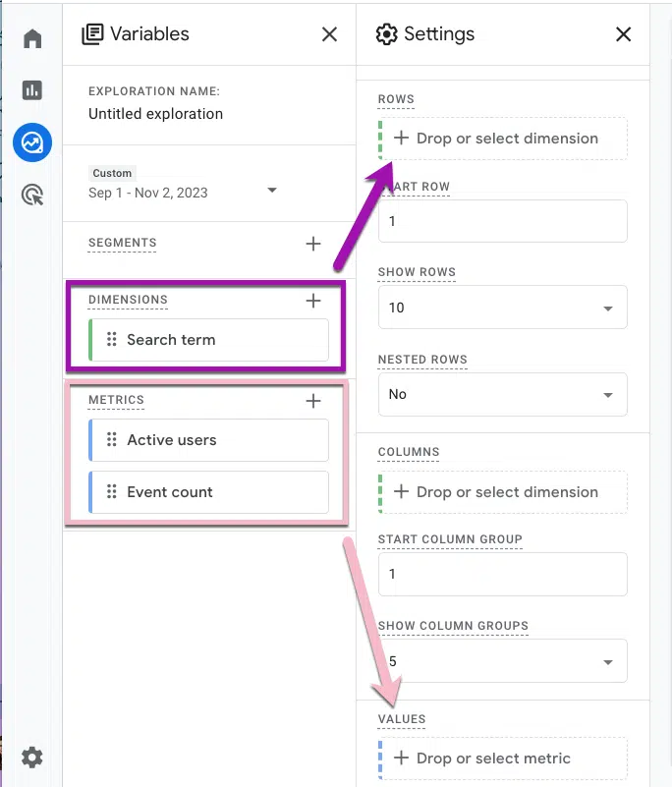Close the Variables panel
The width and height of the screenshot is (672, 787).
tap(329, 34)
